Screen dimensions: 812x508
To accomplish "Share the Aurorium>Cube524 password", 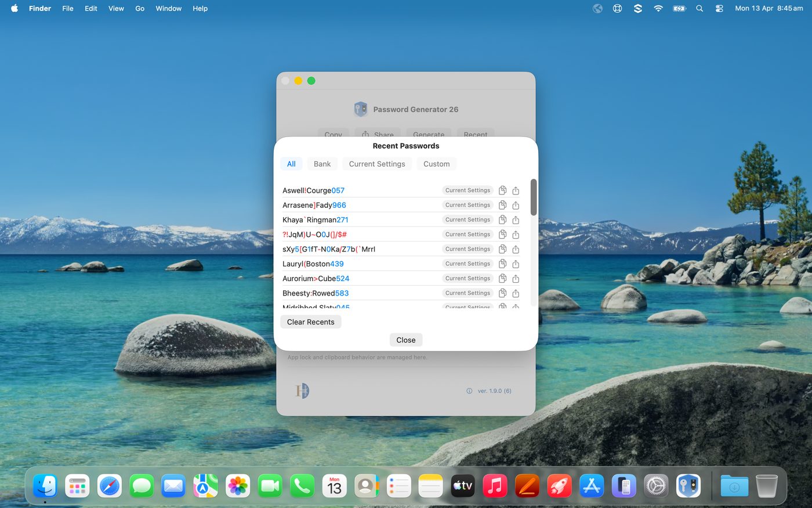I will pyautogui.click(x=516, y=279).
